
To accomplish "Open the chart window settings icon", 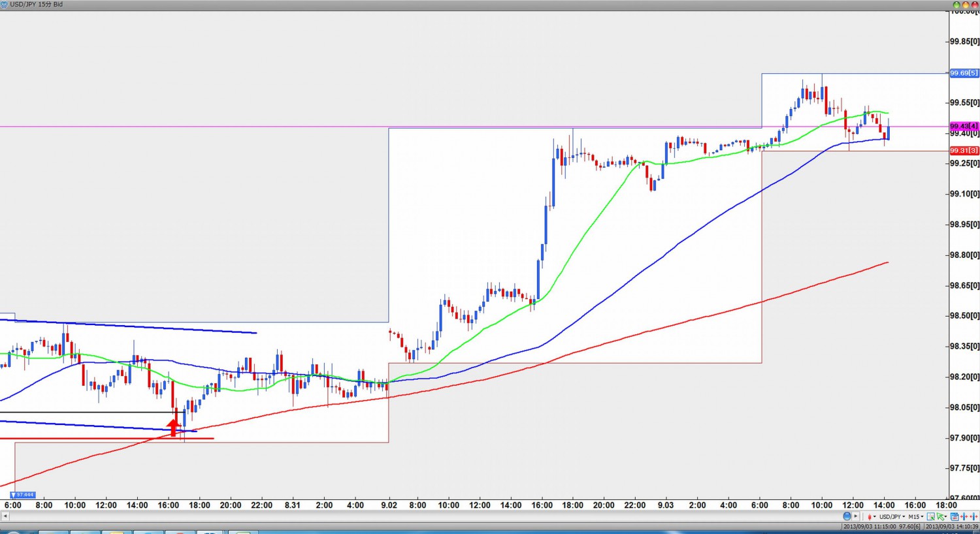I will (x=954, y=516).
